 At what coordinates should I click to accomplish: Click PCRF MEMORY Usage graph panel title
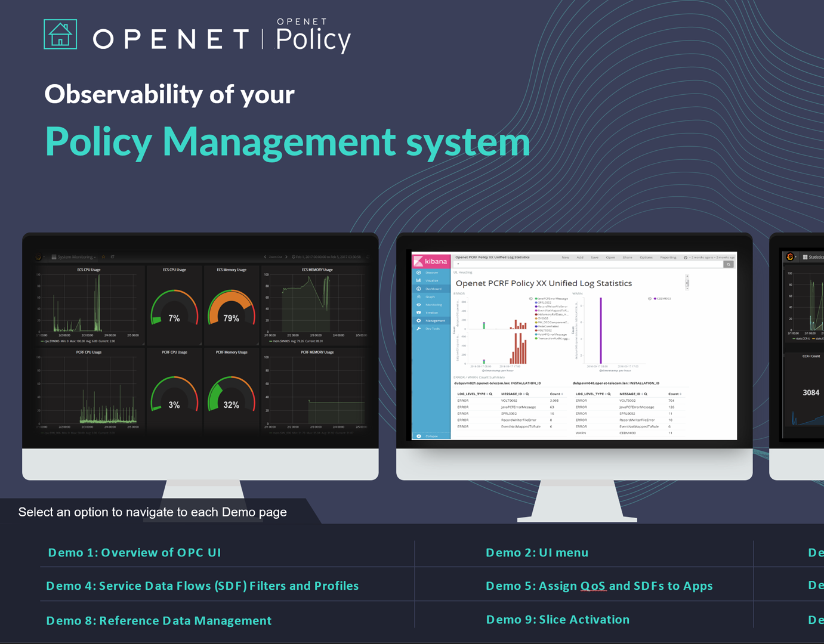317,352
